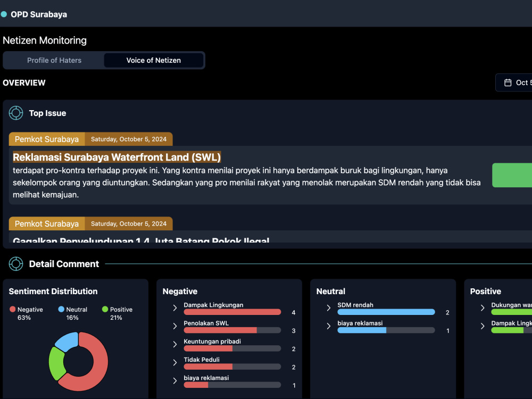Click the first Saturday, October 5, 2024 date
532x399 pixels.
click(x=129, y=139)
